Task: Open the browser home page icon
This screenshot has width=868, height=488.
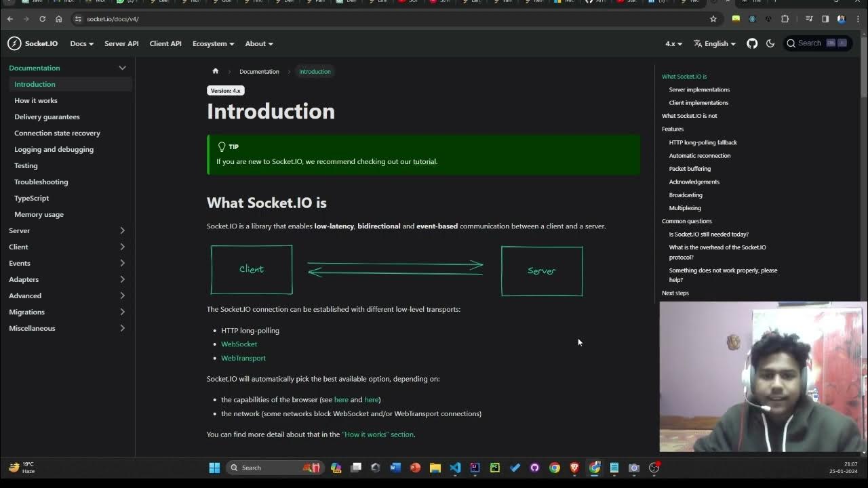Action: (x=58, y=19)
